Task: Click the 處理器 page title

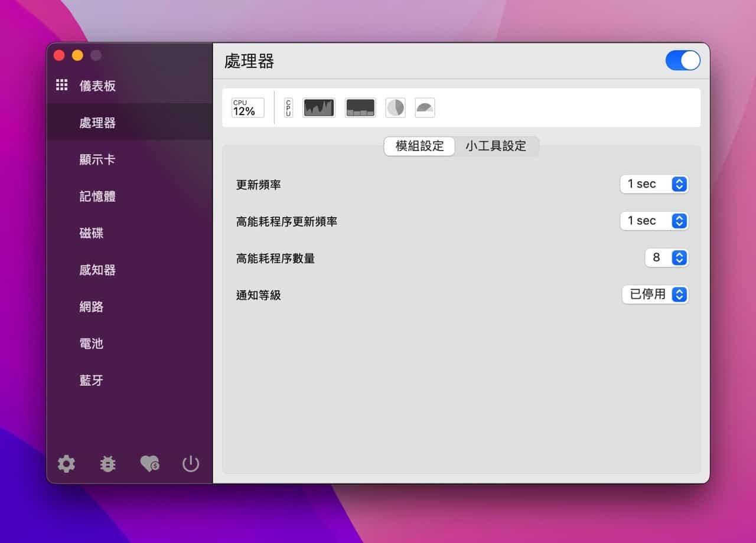Action: 249,61
